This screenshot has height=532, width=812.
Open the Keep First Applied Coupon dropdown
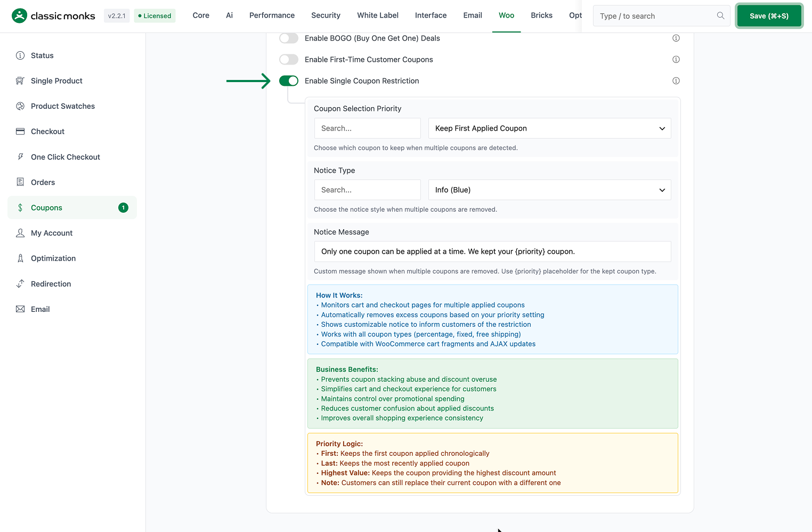pyautogui.click(x=550, y=128)
